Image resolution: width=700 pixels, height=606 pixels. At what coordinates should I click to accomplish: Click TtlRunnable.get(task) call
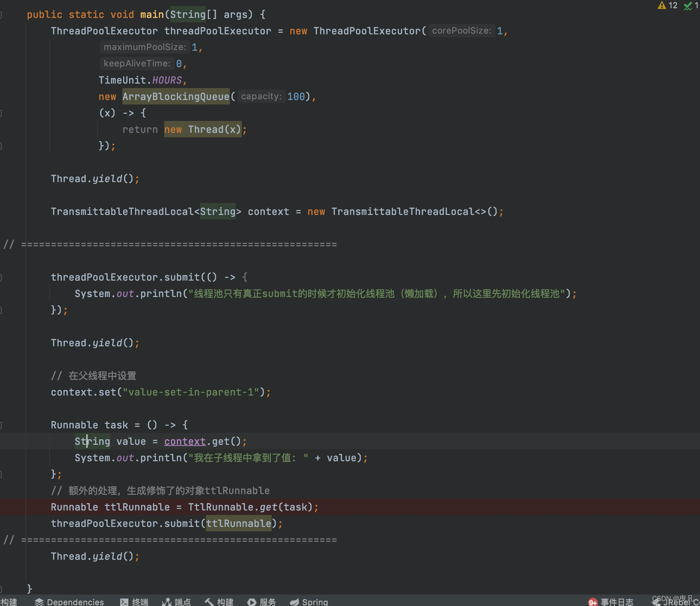250,507
